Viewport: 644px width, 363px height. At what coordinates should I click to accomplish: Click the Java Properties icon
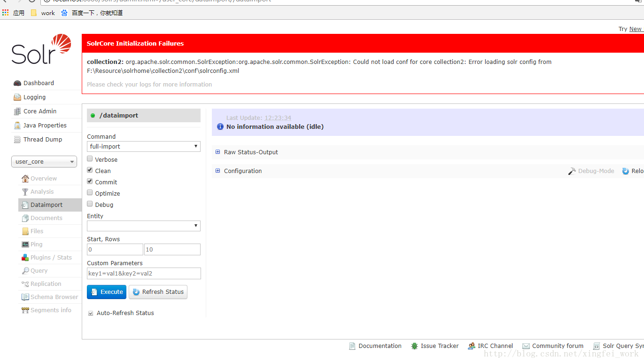[17, 126]
